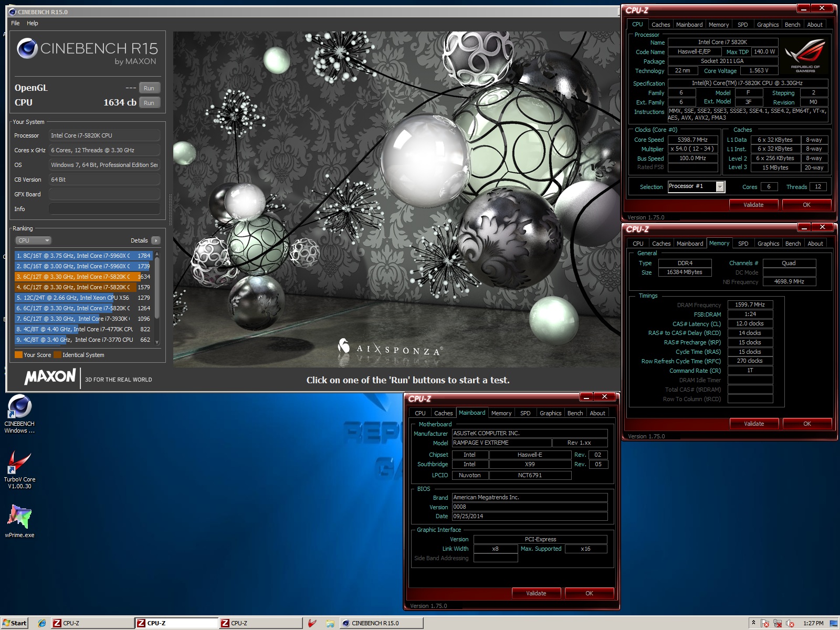Click OK in the Memory-tab CPU-Z window
Image resolution: width=840 pixels, height=630 pixels.
[x=807, y=424]
